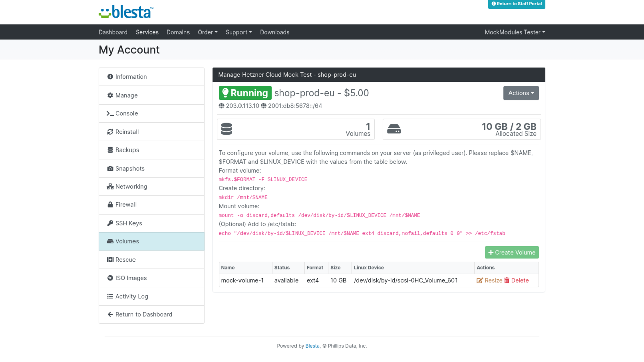Click Resize link for mock-volume-1
Image resolution: width=644 pixels, height=362 pixels.
pos(489,281)
